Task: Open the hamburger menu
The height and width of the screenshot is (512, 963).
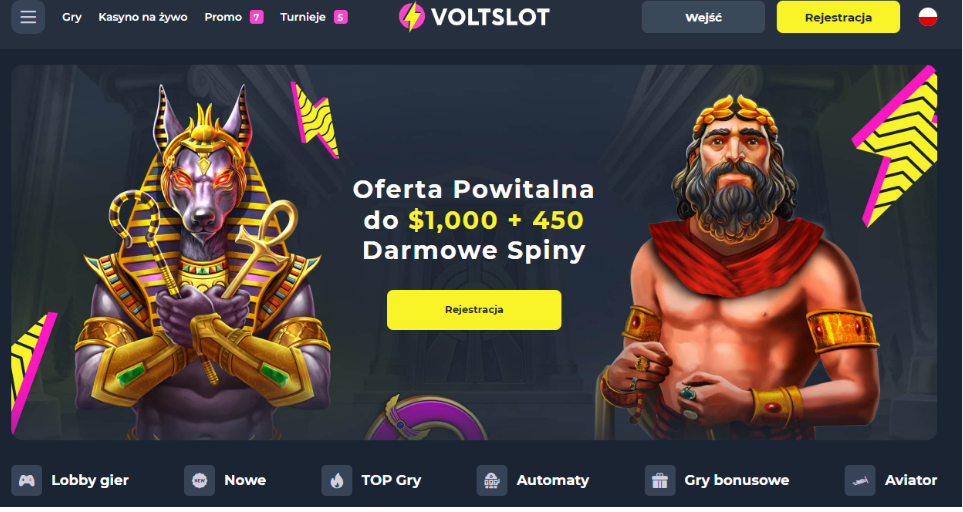Action: pos(28,17)
